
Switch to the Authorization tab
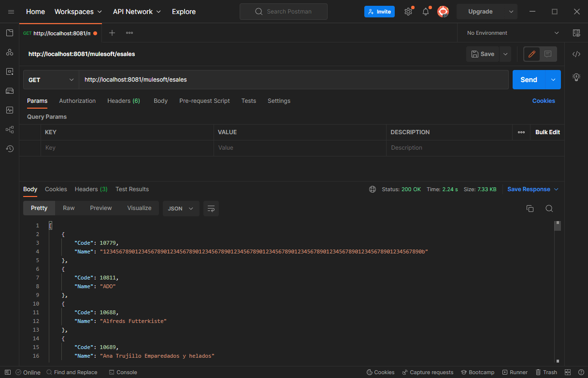[x=77, y=101]
